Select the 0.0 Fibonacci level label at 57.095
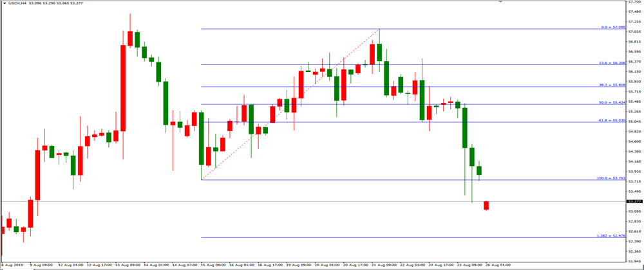Image resolution: width=644 pixels, height=270 pixels. coord(612,28)
